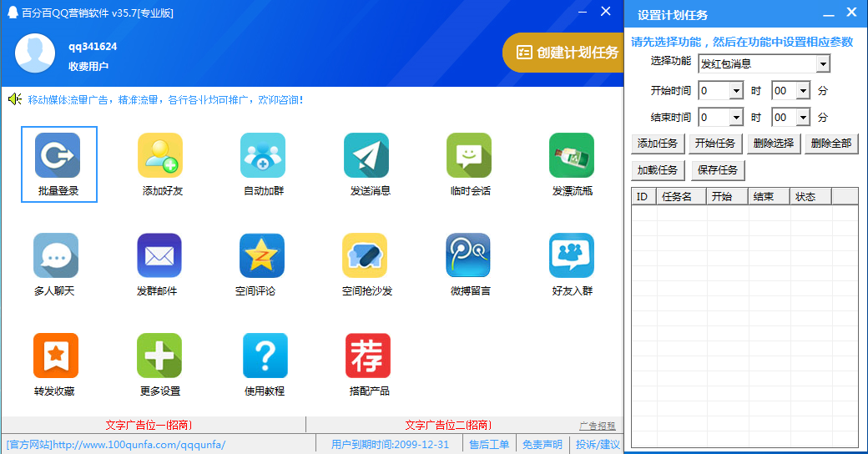
Task: Click the 文字广告位一(招商) ad link
Action: click(149, 426)
